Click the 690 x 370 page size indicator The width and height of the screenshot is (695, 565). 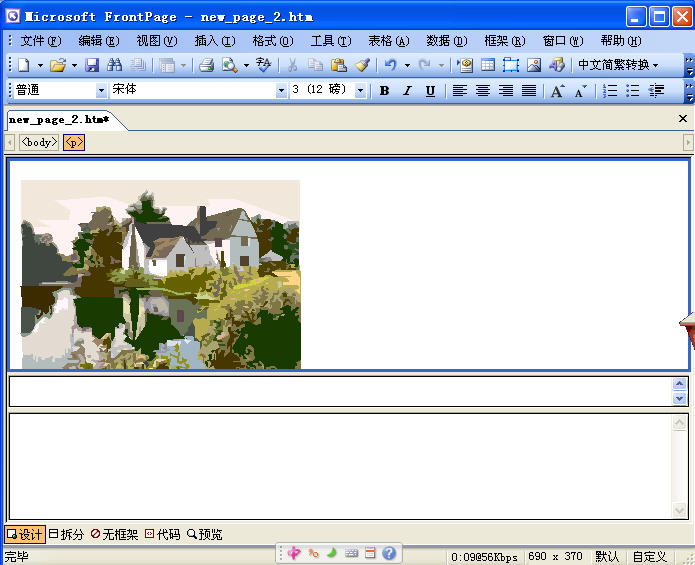[555, 557]
